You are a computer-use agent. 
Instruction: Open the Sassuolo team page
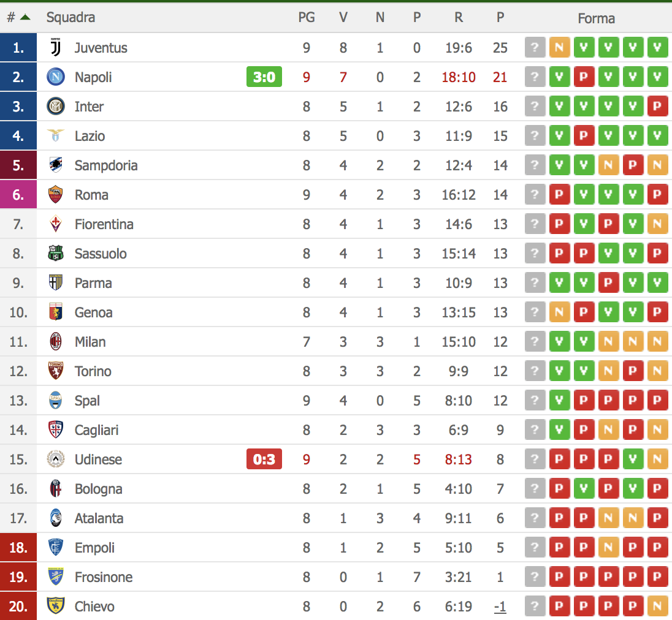(101, 254)
